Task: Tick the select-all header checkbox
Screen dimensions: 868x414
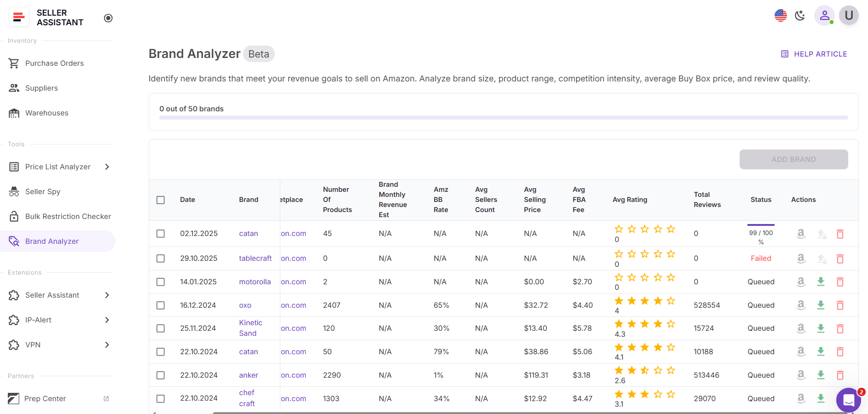Action: 161,200
